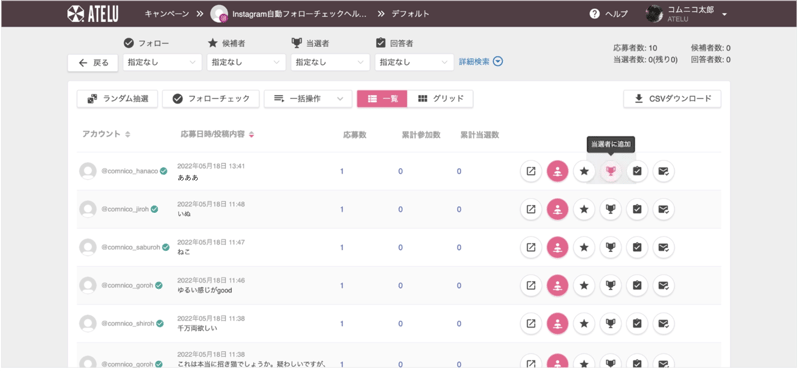
Task: Click clipboard-check icon in comnico_hanaco row
Action: pyautogui.click(x=637, y=171)
